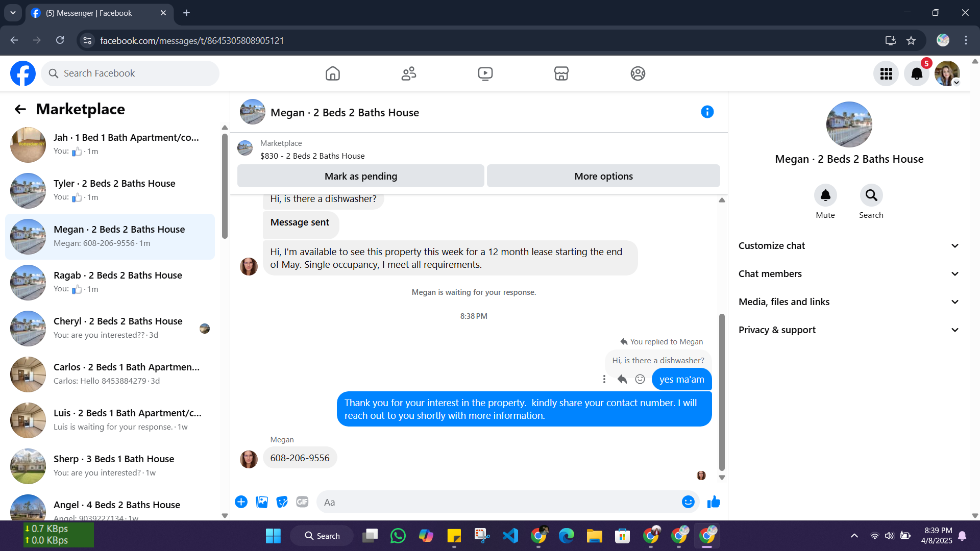Click the attach photo icon in composer
This screenshot has width=980, height=551.
262,502
